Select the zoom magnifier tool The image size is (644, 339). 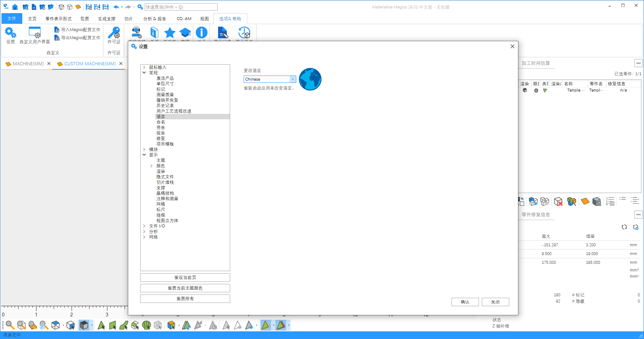pyautogui.click(x=10, y=325)
